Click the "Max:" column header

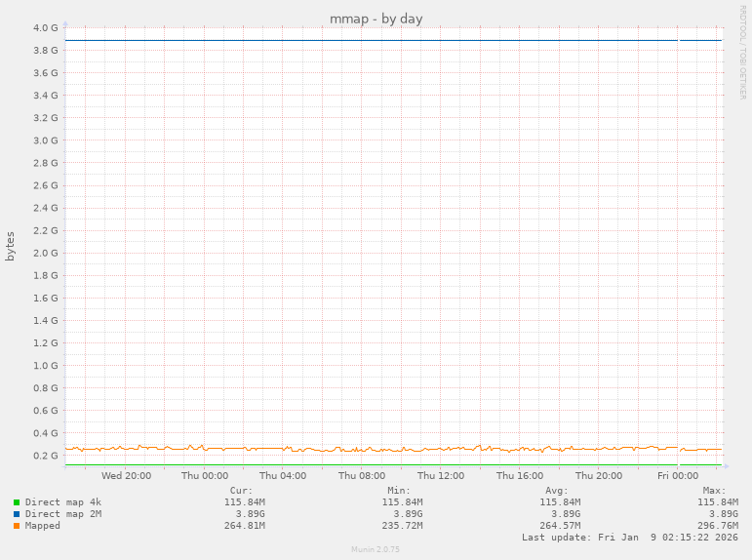click(x=713, y=490)
